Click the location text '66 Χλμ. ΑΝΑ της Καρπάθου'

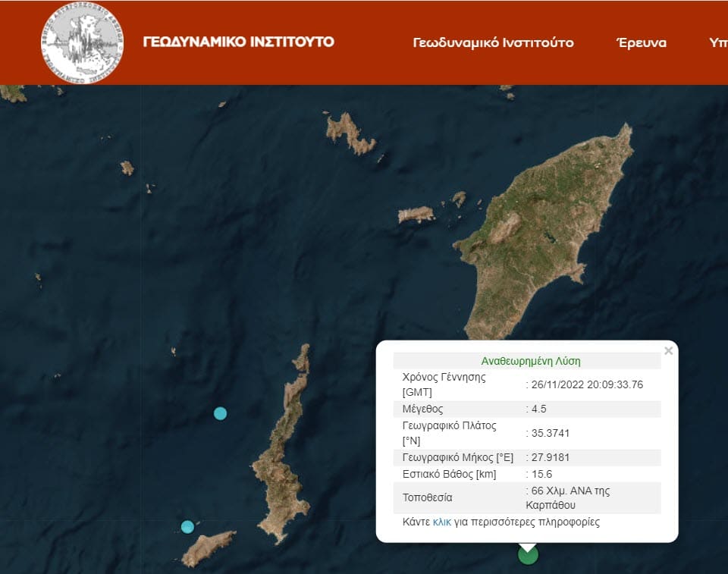pos(568,498)
